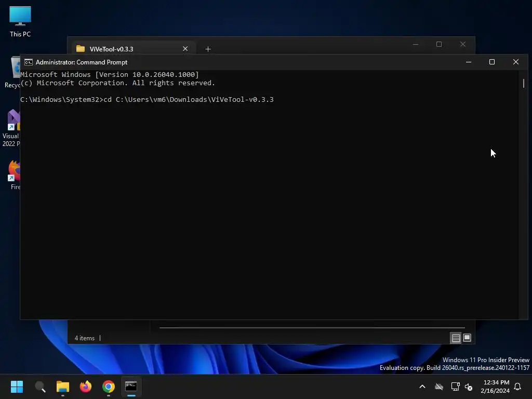This screenshot has height=399, width=532.
Task: Click the File Explorer horizontal scrollbar
Action: pos(312,328)
